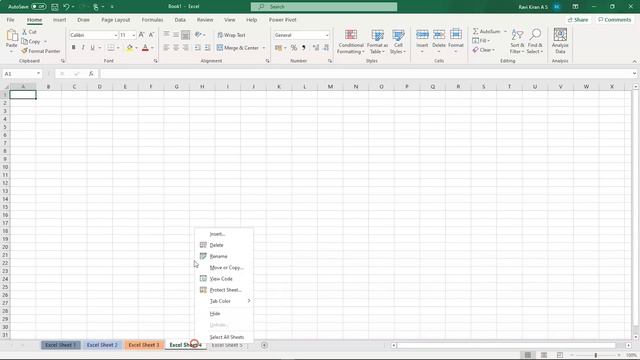Click the Comments button
The height and width of the screenshot is (360, 640).
point(614,20)
